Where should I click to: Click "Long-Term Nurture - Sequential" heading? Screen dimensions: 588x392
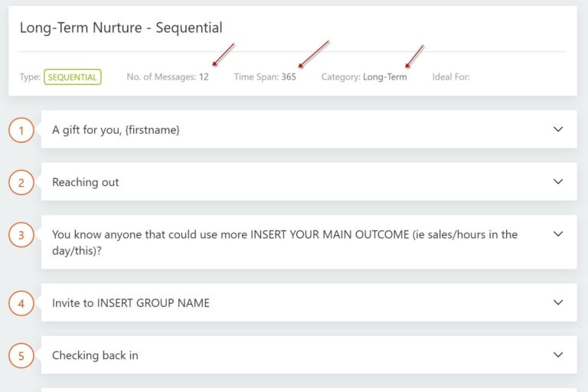121,28
